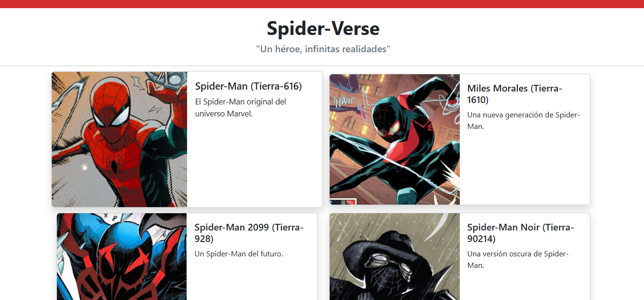
Task: Open the "Spider-Man Noir (Tierra-90214)" heading
Action: pyautogui.click(x=521, y=233)
